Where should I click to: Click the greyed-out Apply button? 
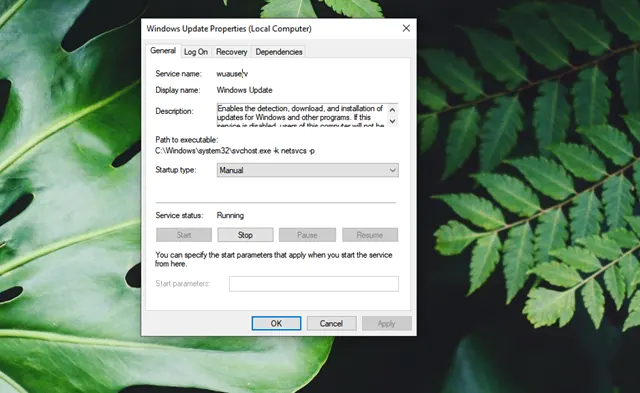click(387, 324)
